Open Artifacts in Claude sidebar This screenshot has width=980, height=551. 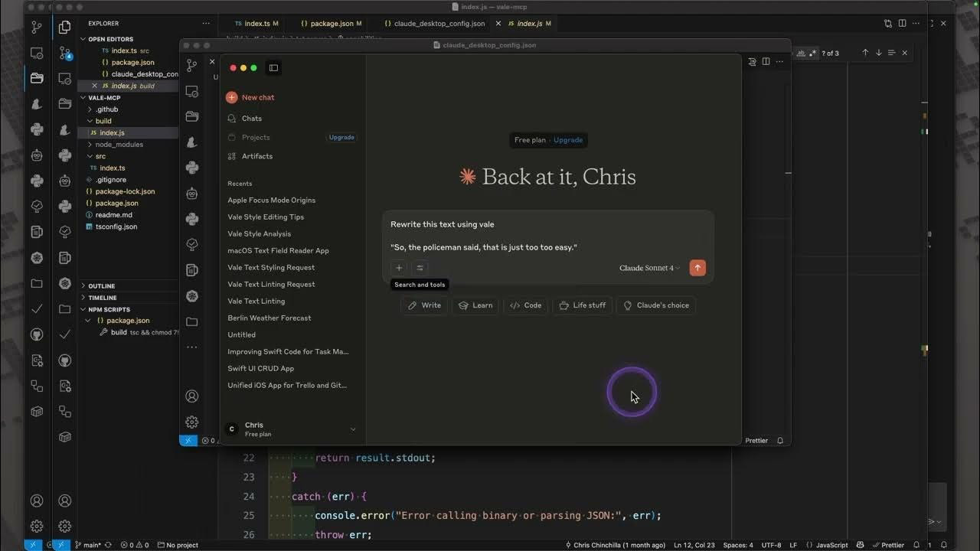tap(250, 156)
